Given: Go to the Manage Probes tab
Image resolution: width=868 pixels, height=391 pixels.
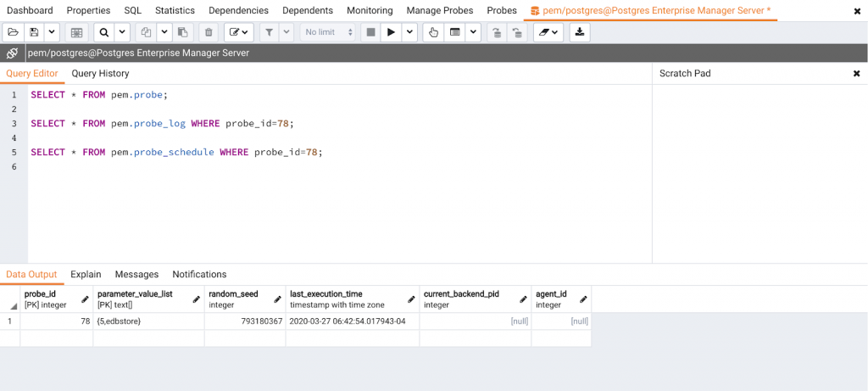Looking at the screenshot, I should click(439, 10).
